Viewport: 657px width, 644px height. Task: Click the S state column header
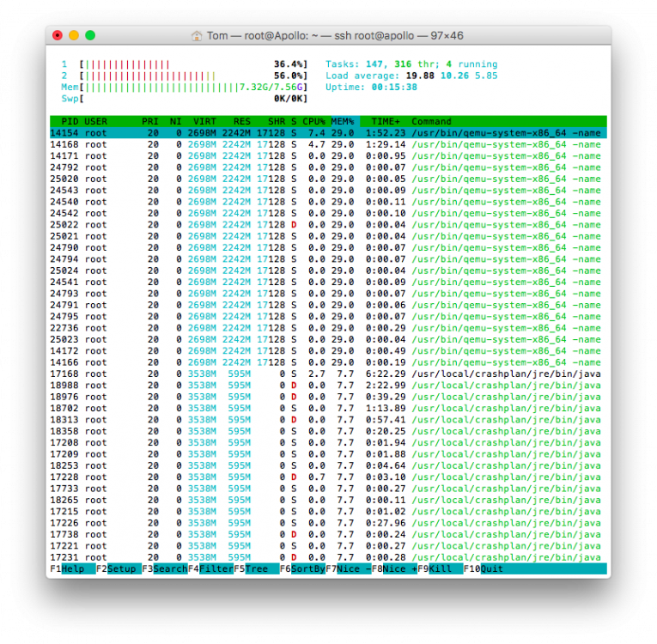(294, 122)
